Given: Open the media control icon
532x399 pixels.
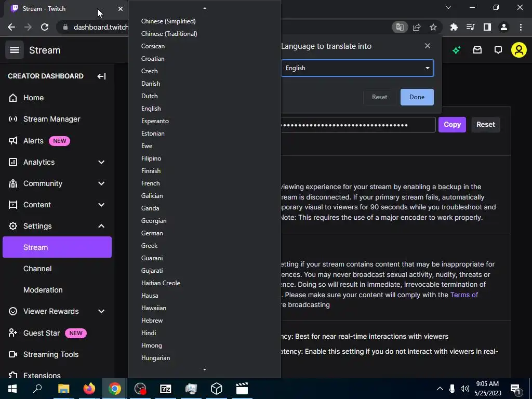Looking at the screenshot, I should 470,27.
